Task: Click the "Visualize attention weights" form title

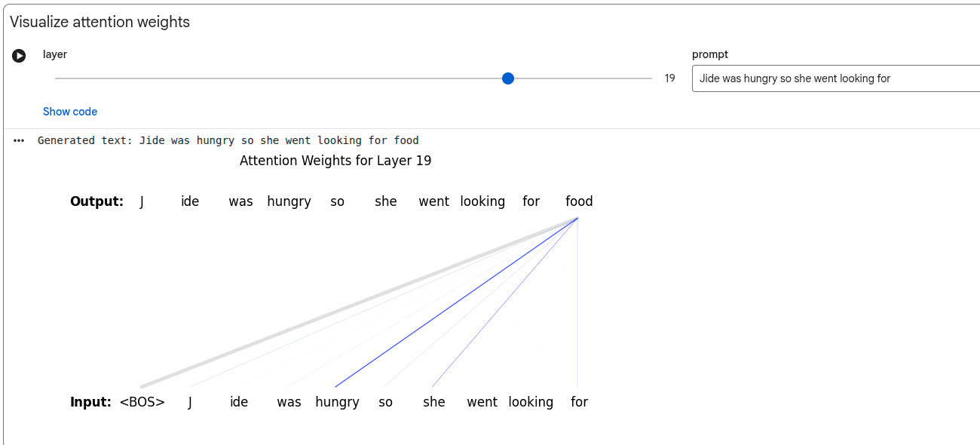Action: point(100,22)
